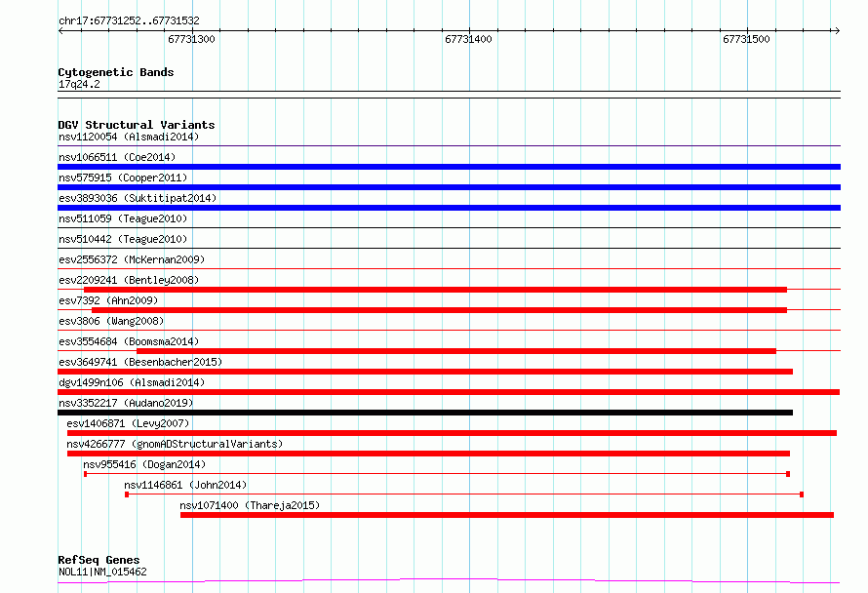Click nsv4266777 (gnomADStructuralVariants) label

point(175,444)
